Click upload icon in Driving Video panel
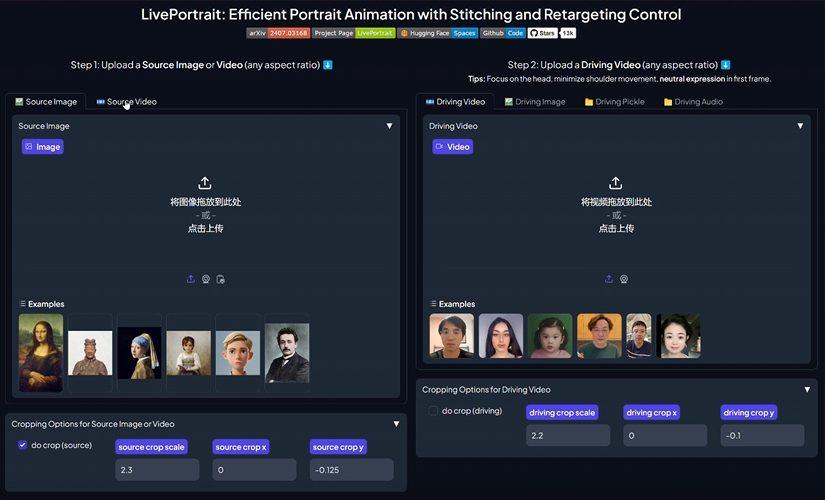 click(609, 279)
